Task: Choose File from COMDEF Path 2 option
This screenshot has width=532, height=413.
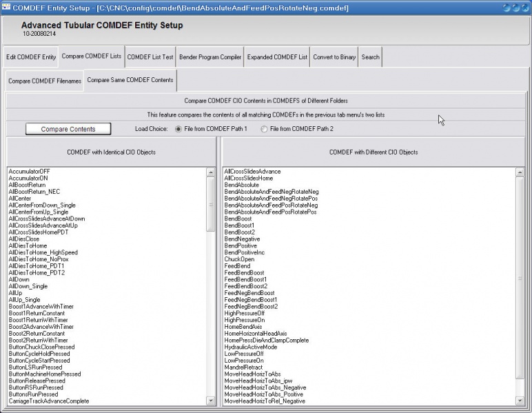Action: (265, 129)
